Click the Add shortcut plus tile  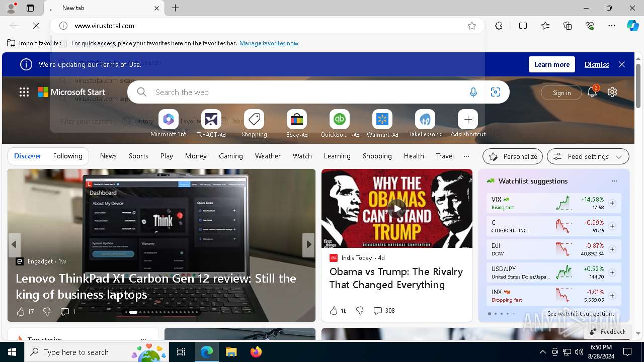[468, 119]
